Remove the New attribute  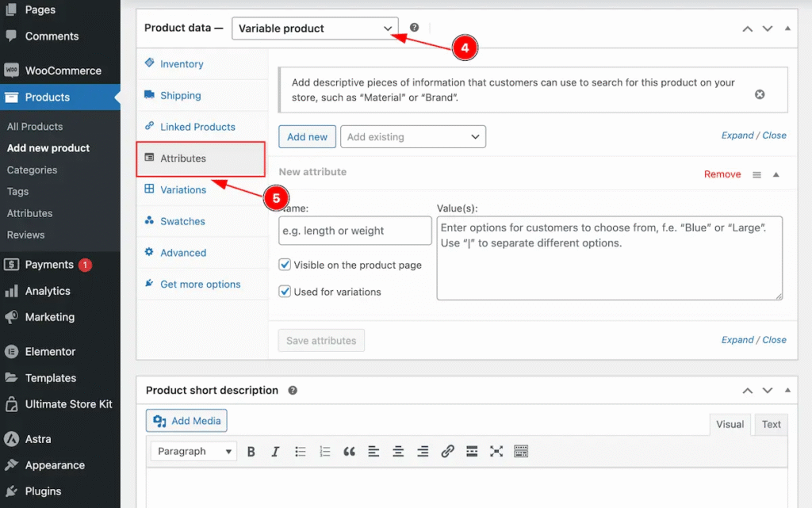pyautogui.click(x=722, y=175)
